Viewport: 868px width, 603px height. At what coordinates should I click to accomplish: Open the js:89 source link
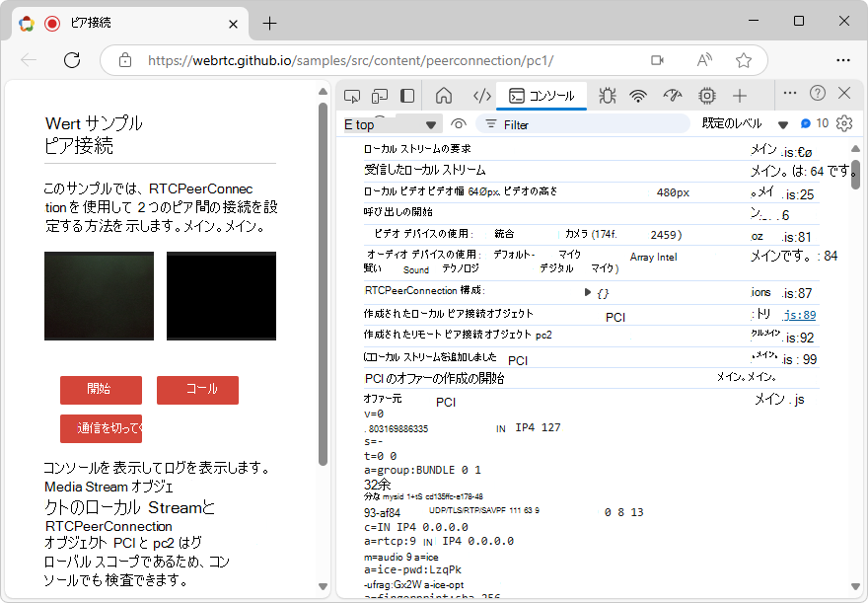tap(801, 315)
